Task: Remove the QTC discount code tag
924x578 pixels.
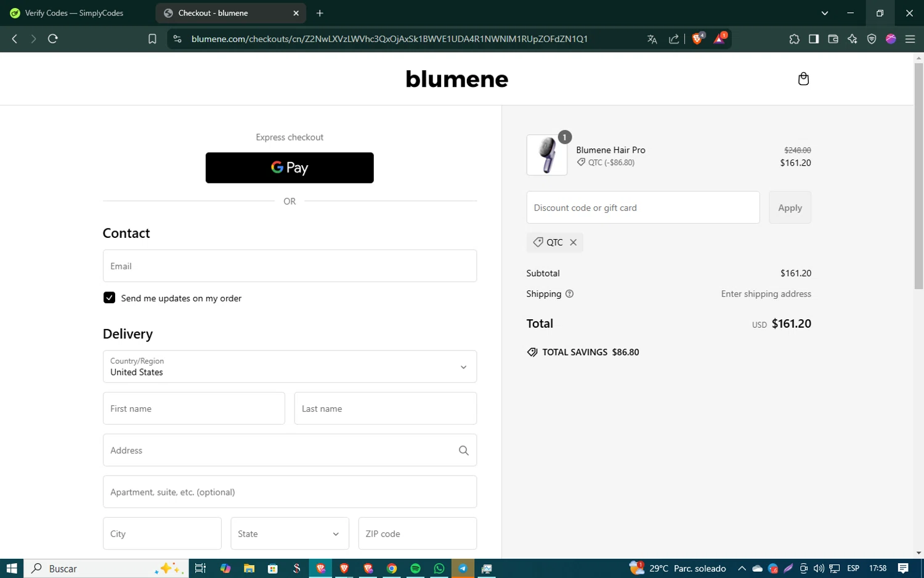Action: 573,242
